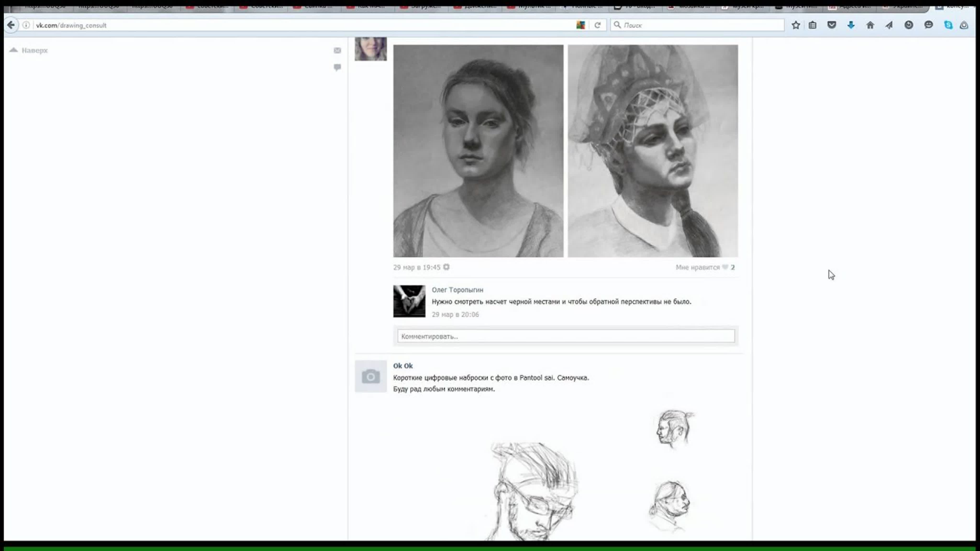980x551 pixels.
Task: Open left female portrait drawing thumbnail
Action: click(x=478, y=151)
